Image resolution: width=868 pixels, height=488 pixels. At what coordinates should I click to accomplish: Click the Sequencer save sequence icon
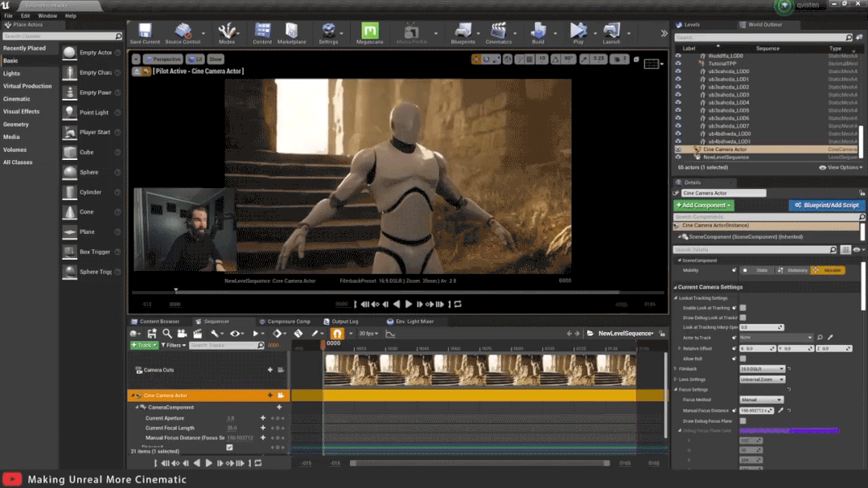(152, 334)
